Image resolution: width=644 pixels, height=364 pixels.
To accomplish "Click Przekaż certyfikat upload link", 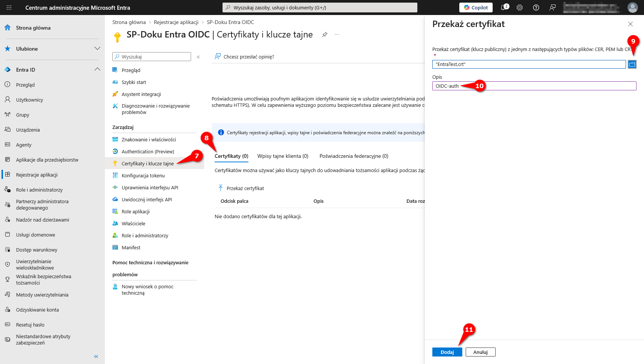I will 241,188.
